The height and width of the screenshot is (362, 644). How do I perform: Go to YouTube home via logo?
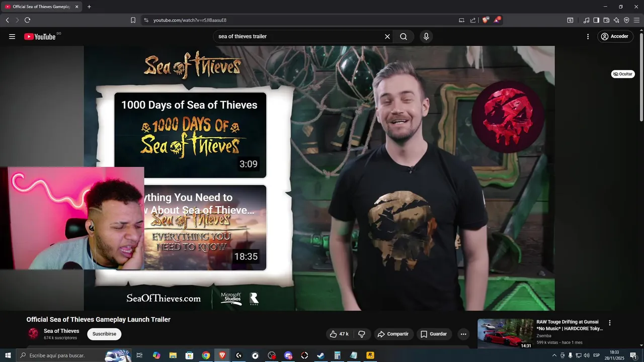[x=40, y=36]
